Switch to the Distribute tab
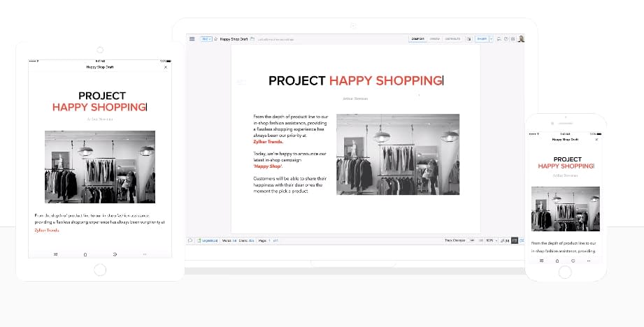The width and height of the screenshot is (644, 327). (452, 39)
